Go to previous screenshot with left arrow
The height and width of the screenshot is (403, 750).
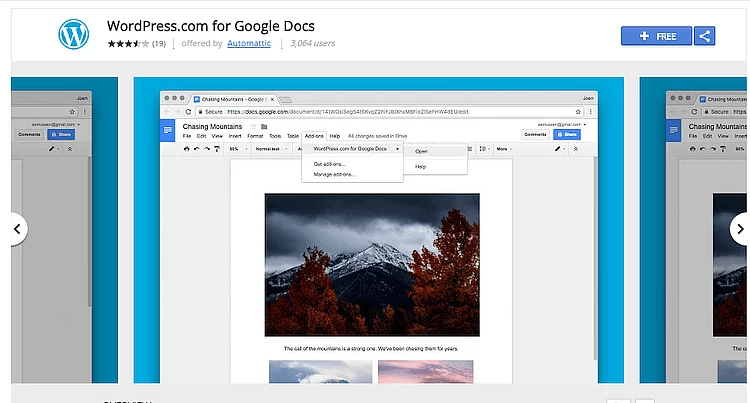[16, 228]
